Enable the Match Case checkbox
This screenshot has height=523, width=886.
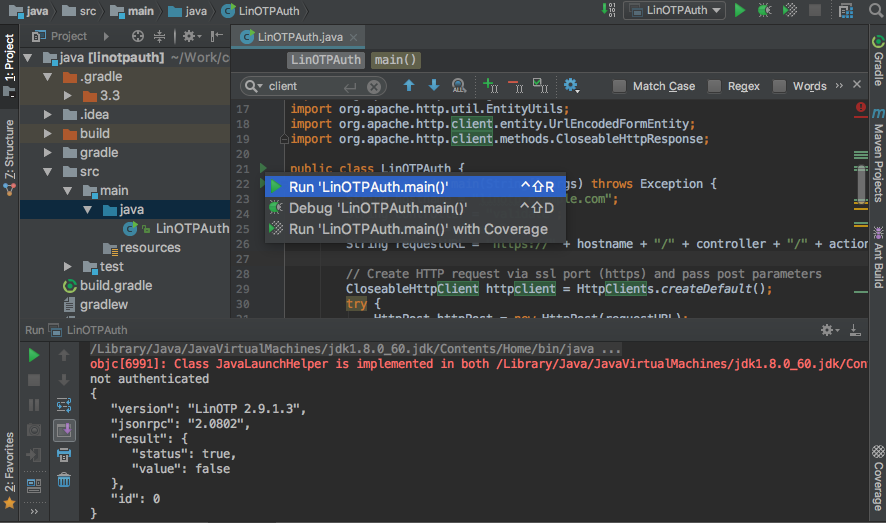620,87
